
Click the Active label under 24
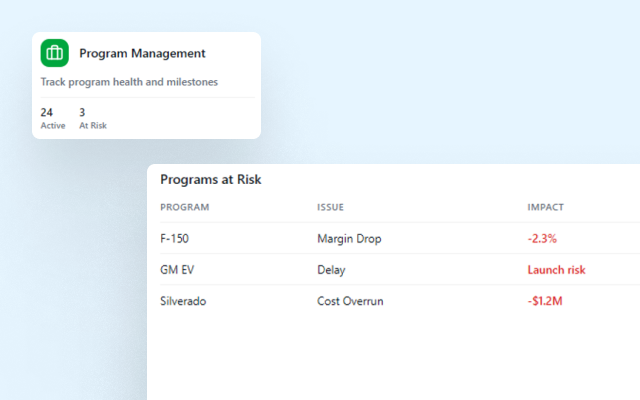53,126
